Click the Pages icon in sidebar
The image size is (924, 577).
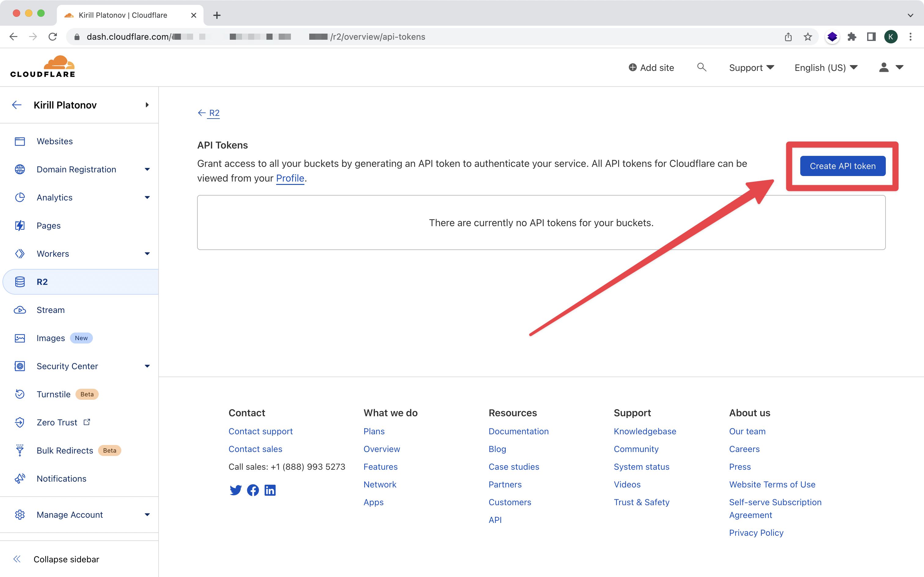(20, 225)
